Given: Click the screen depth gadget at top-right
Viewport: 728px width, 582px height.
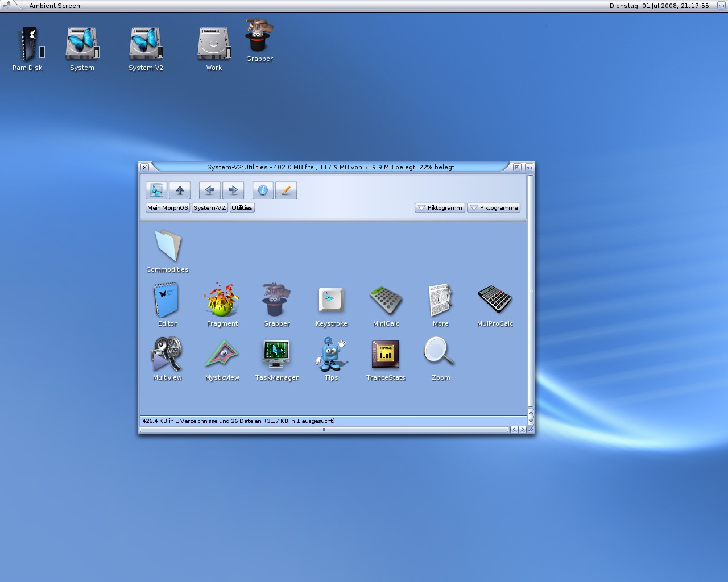Looking at the screenshot, I should click(721, 5).
